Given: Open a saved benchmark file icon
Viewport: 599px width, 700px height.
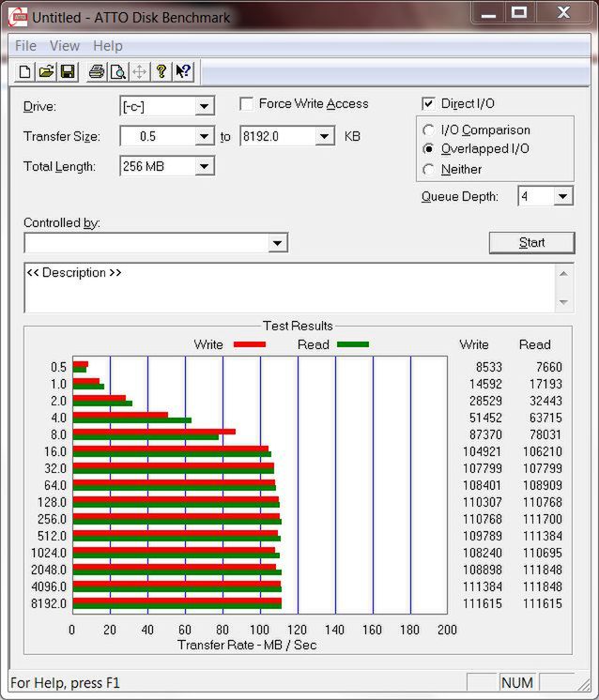Looking at the screenshot, I should [x=46, y=71].
